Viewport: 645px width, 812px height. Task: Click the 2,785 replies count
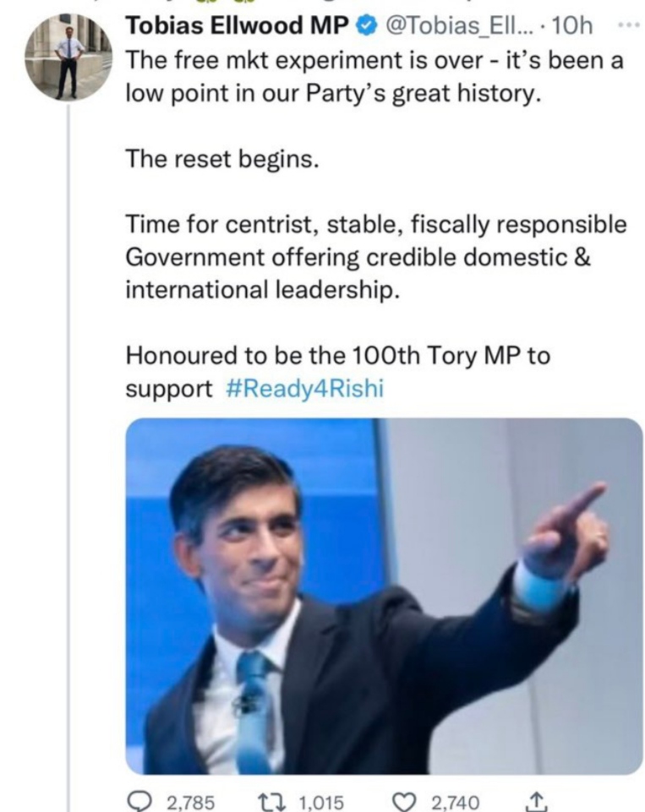point(191,802)
